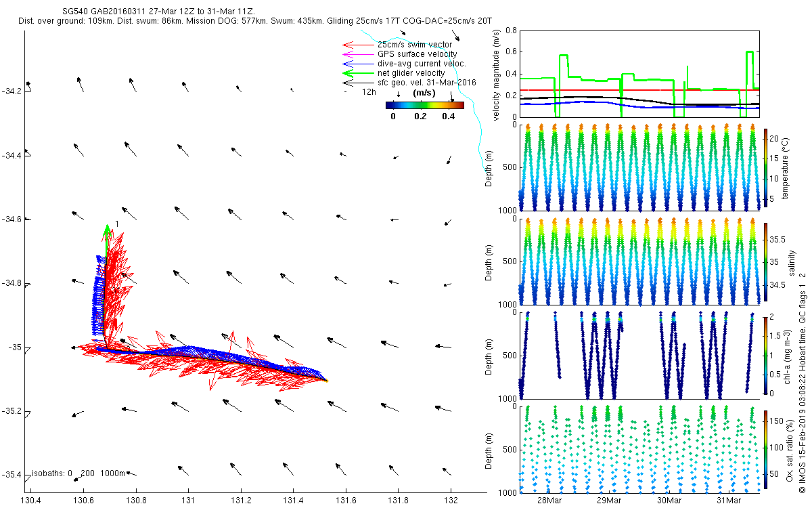Click the '-35.2' latitude tick label
This screenshot has width=812, height=508.
coord(12,412)
